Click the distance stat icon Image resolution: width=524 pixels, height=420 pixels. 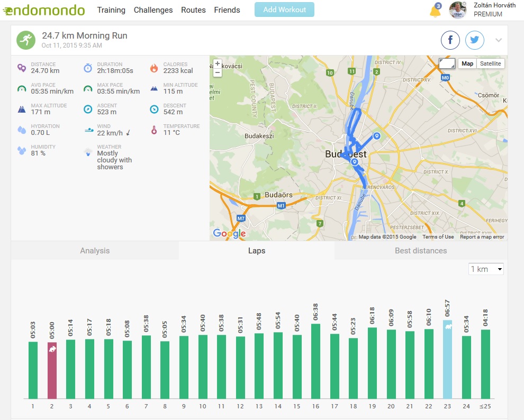pyautogui.click(x=22, y=68)
